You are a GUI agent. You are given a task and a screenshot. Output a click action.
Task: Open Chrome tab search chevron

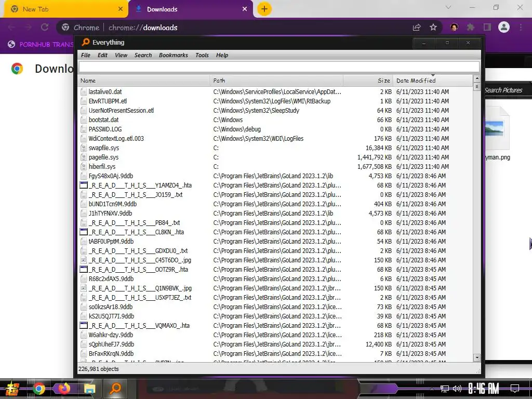tap(448, 7)
